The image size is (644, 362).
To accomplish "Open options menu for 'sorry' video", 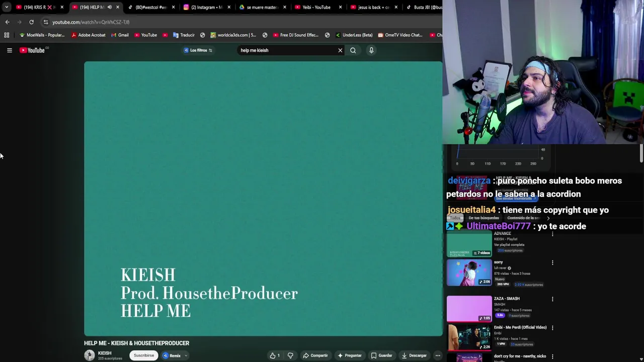I will coord(552,262).
